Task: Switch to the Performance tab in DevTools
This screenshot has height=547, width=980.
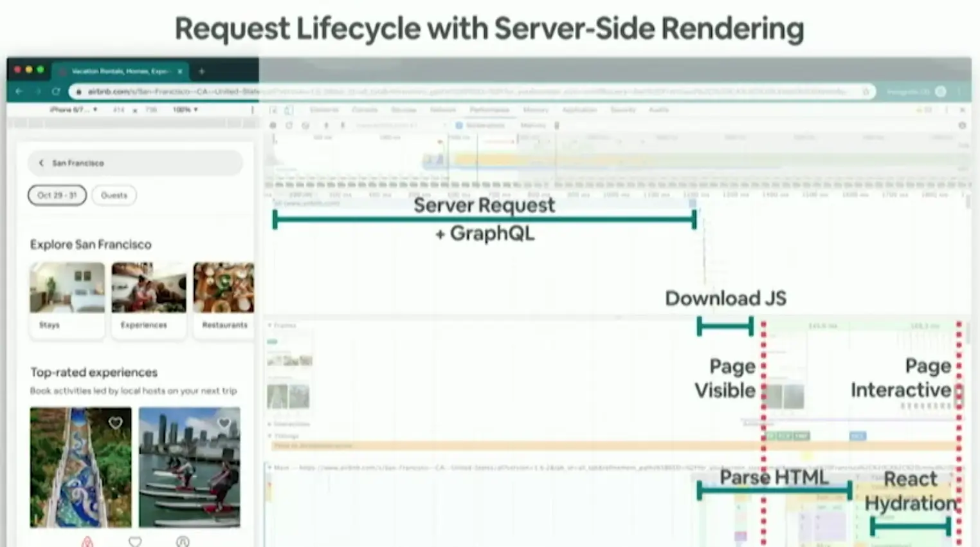Action: 489,110
